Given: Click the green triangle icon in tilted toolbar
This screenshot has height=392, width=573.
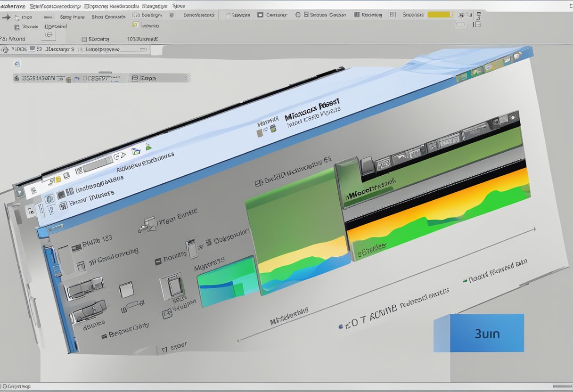Looking at the screenshot, I should 148,147.
